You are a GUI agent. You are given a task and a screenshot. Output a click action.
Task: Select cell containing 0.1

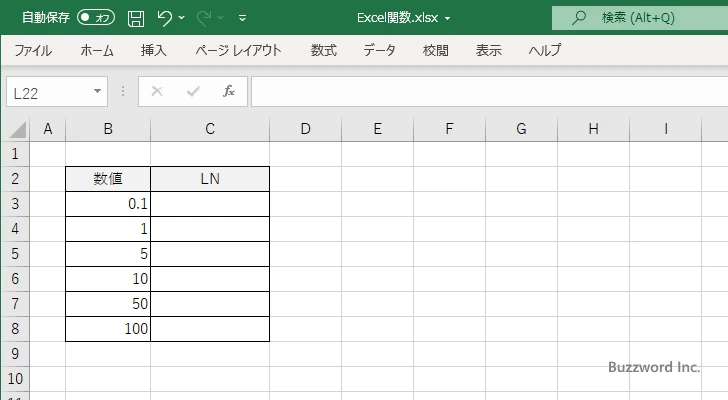pyautogui.click(x=108, y=204)
